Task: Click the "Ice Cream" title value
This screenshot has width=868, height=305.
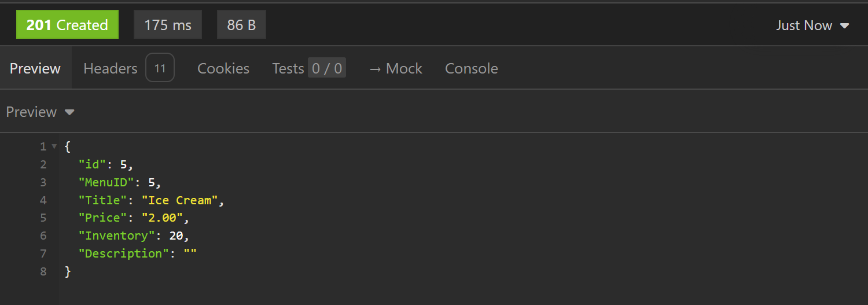Action: click(x=179, y=200)
